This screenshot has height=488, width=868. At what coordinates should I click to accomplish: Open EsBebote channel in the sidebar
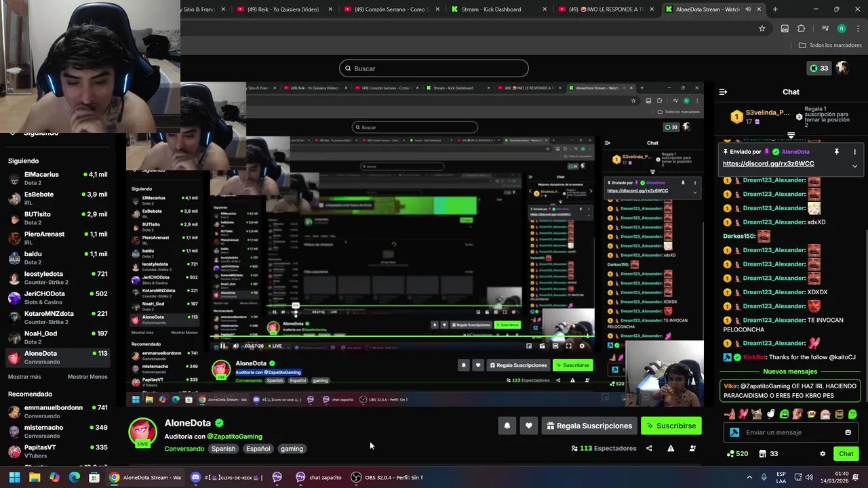(58, 198)
